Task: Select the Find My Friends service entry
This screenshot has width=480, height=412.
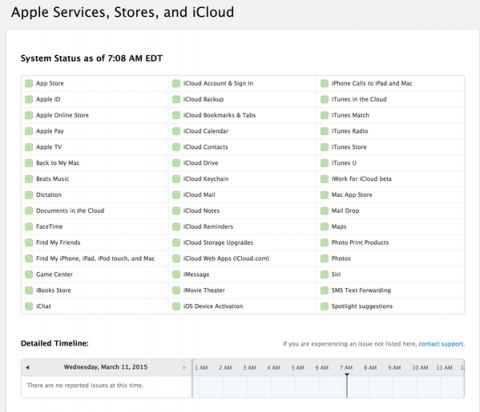Action: [58, 242]
